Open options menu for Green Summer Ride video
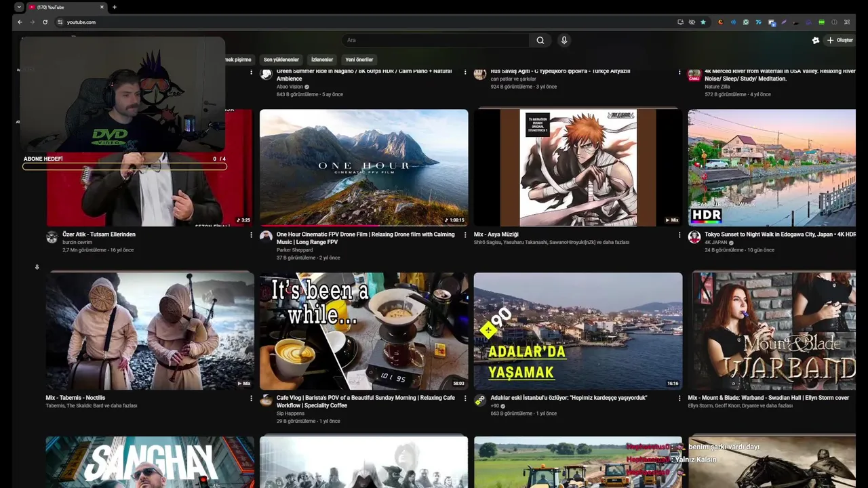The height and width of the screenshot is (488, 868). (x=465, y=71)
